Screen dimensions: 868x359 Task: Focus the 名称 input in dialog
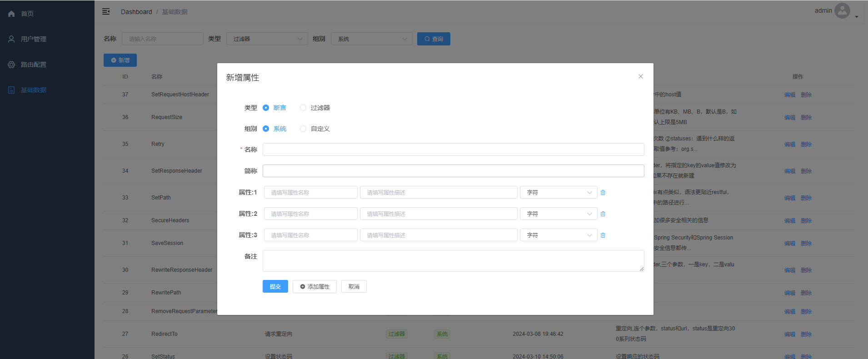coord(454,150)
